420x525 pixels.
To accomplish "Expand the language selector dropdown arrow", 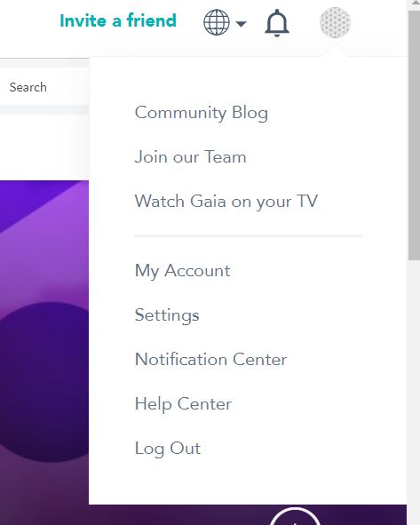I will click(241, 23).
